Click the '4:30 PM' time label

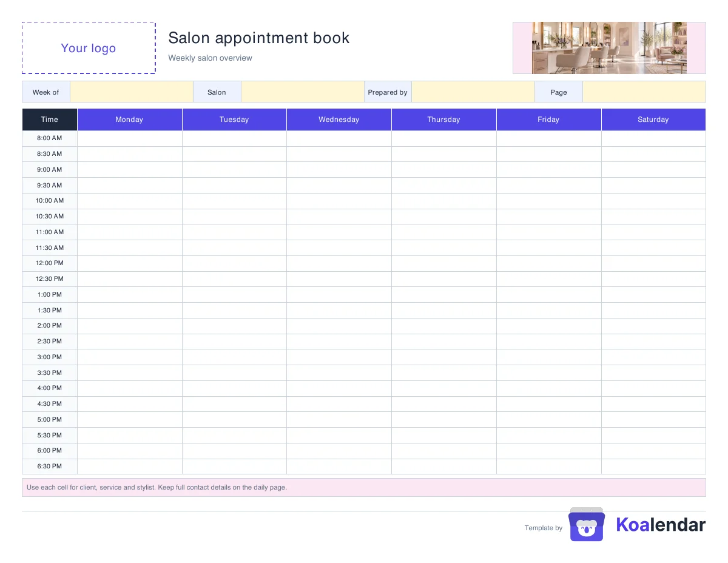50,404
